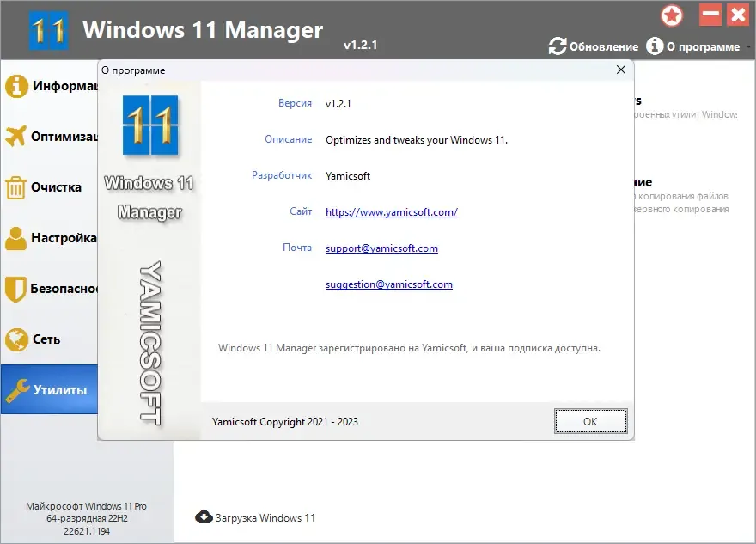
Task: Click the cloud download icon
Action: coord(204,517)
